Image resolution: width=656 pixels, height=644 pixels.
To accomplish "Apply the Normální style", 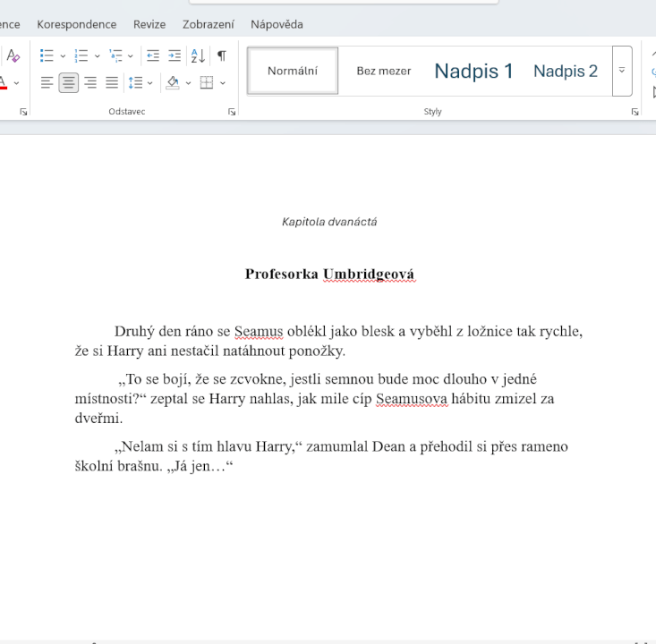I will [293, 71].
